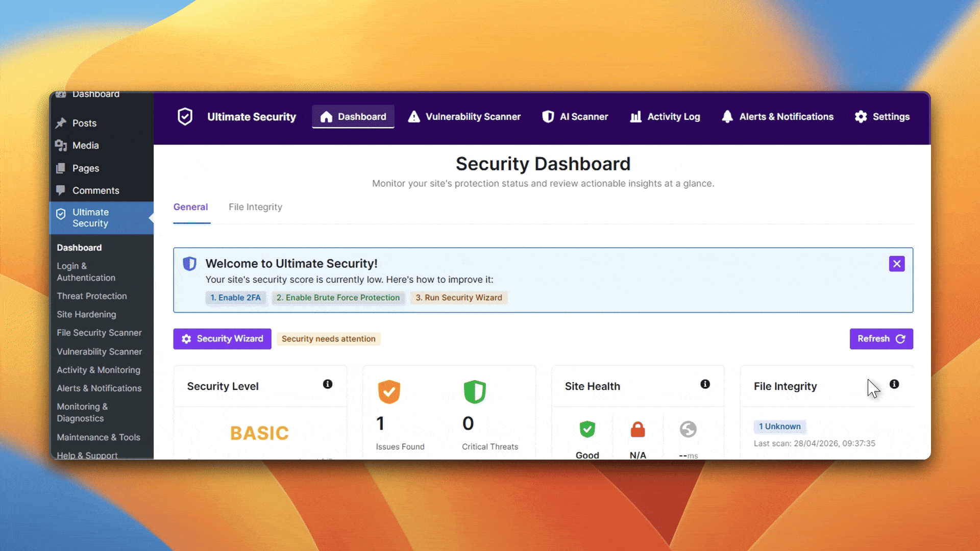Open Media in WordPress sidebar
980x551 pixels.
point(85,145)
